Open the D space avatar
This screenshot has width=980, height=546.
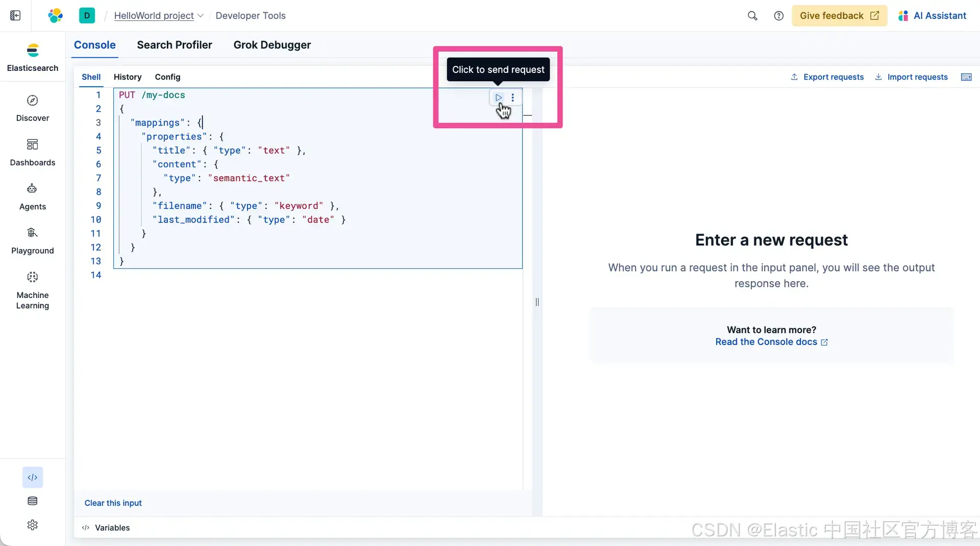tap(87, 15)
